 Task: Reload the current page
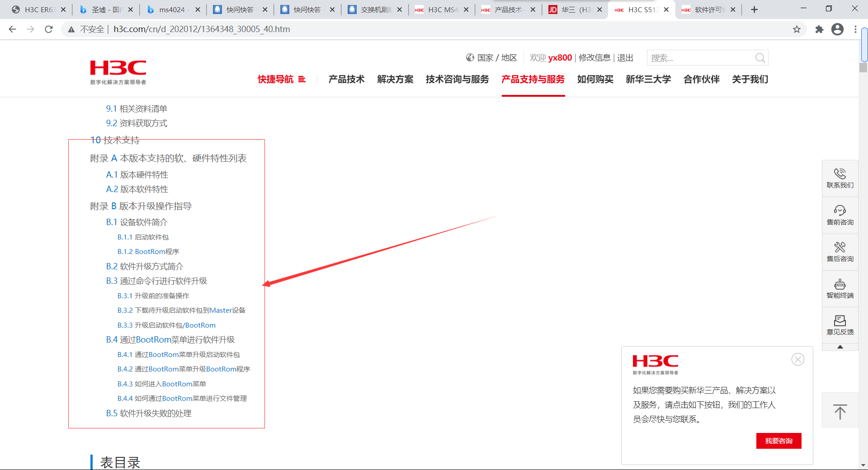tap(49, 29)
